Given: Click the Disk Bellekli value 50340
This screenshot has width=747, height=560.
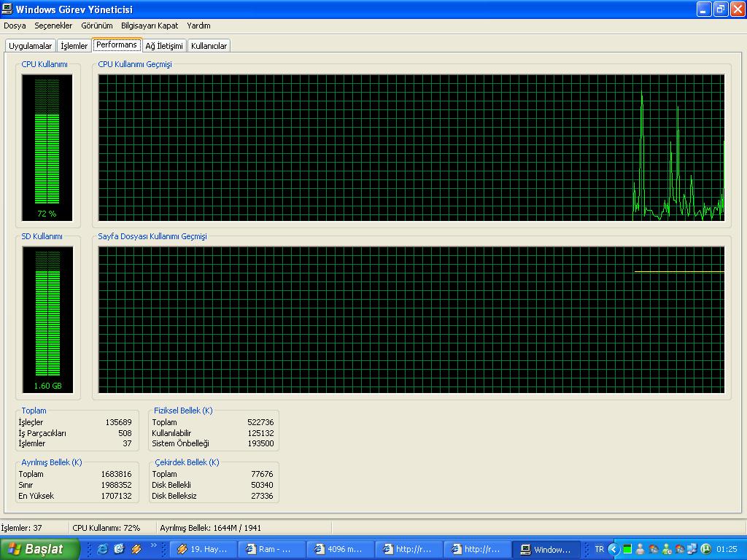Looking at the screenshot, I should click(x=262, y=485).
